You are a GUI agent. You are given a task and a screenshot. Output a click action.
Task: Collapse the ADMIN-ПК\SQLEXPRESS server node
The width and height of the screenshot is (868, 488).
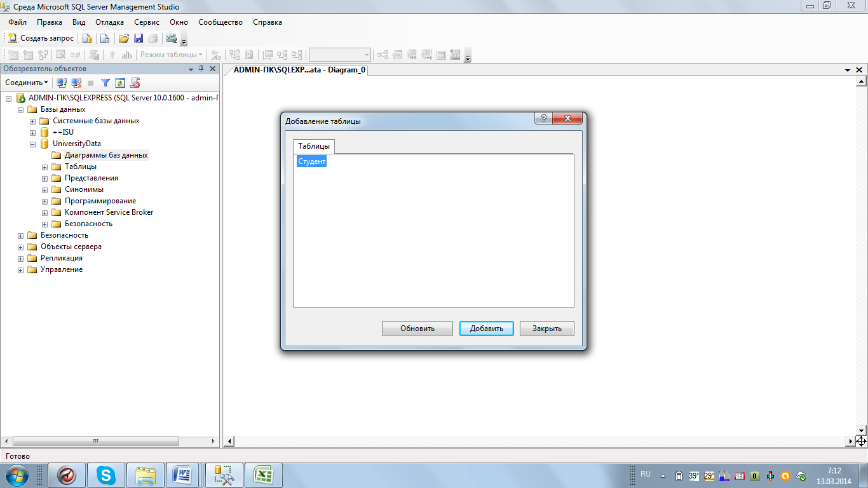pos(9,98)
